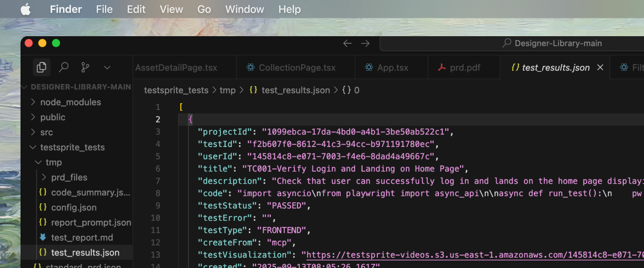Click the PDF icon on prd.pdf tab

click(442, 67)
